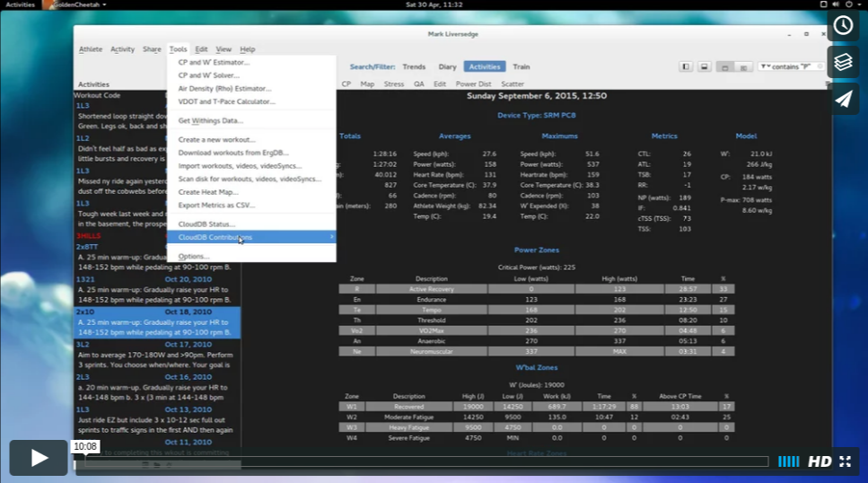
Task: Open the Edit menu
Action: pyautogui.click(x=201, y=49)
